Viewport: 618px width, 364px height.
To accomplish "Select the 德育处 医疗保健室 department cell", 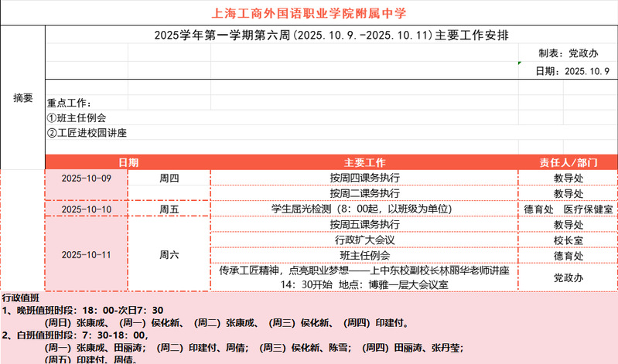I will (x=568, y=209).
